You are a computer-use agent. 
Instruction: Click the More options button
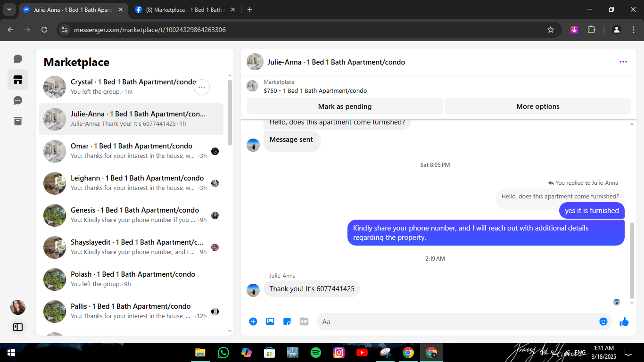click(538, 107)
